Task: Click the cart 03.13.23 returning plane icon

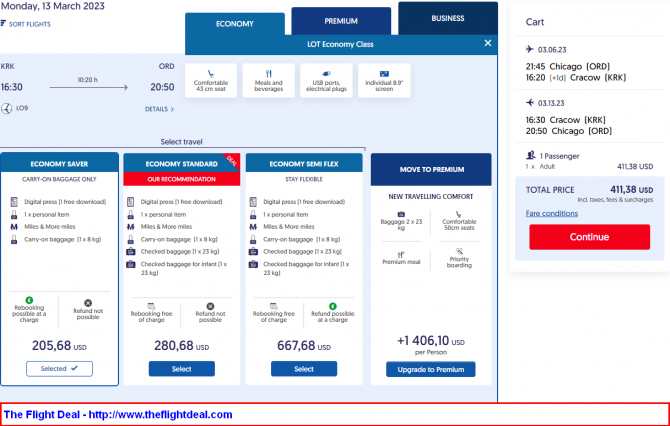Action: coord(530,103)
